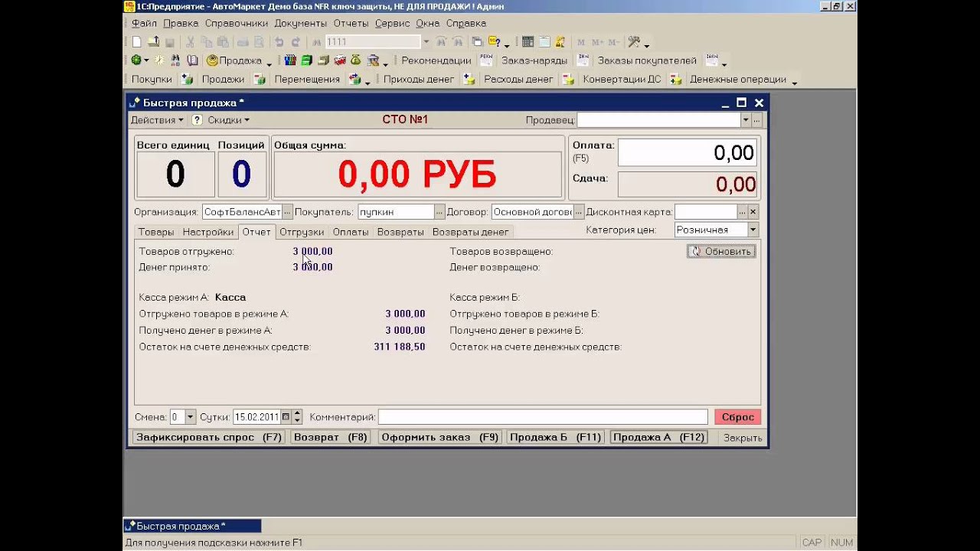
Task: Switch to the Товары tab
Action: [156, 232]
